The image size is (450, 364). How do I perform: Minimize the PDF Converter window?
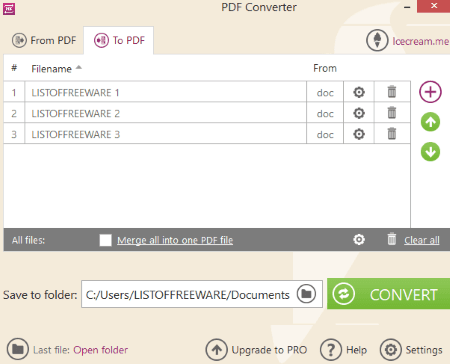[x=407, y=7]
